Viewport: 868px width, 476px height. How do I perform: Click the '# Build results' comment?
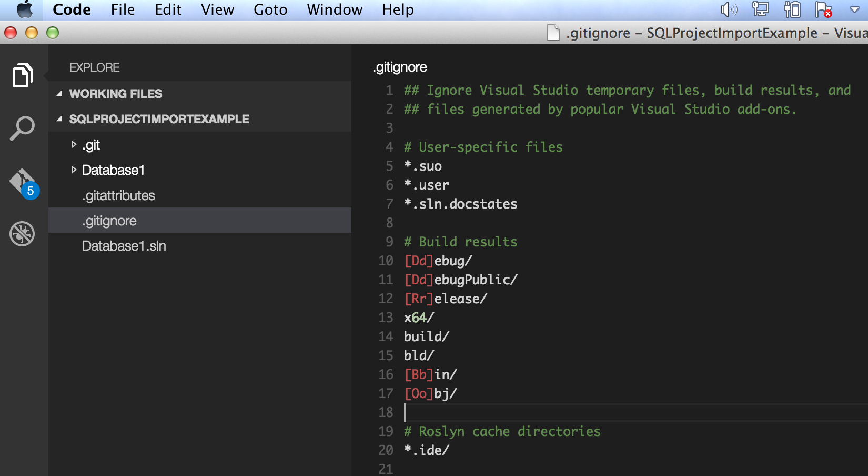click(x=460, y=242)
